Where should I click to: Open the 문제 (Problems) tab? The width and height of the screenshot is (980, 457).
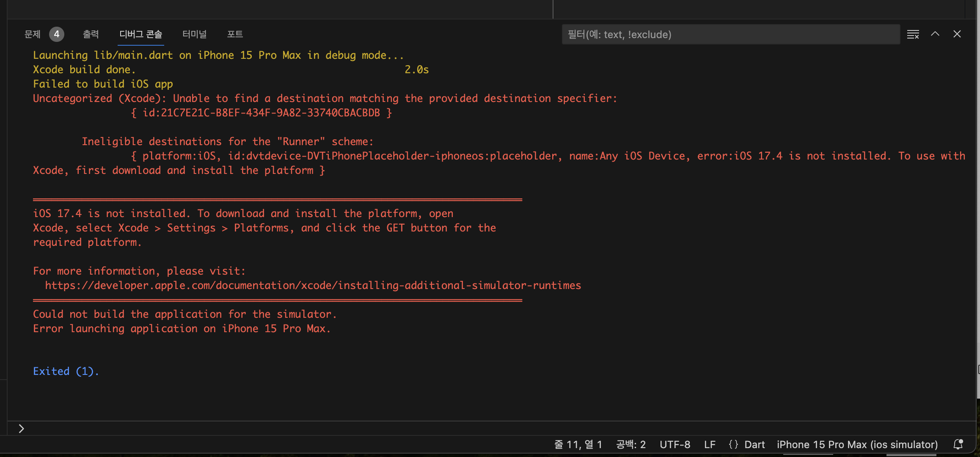pos(33,34)
